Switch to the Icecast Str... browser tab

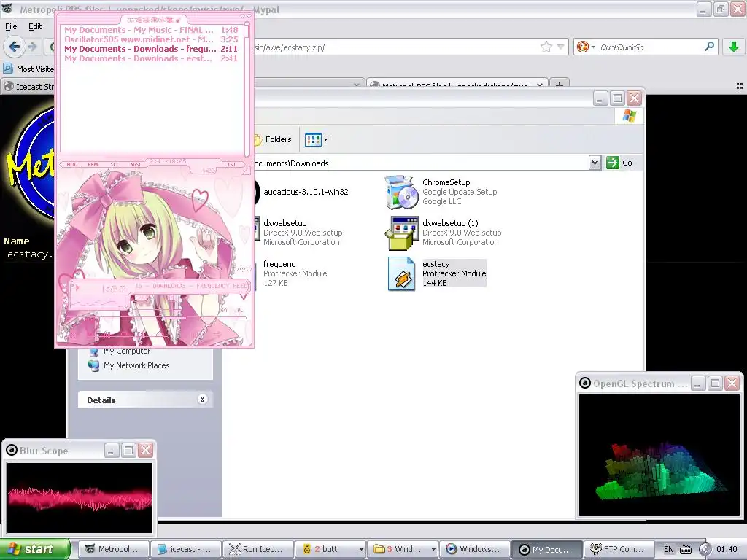click(x=28, y=87)
